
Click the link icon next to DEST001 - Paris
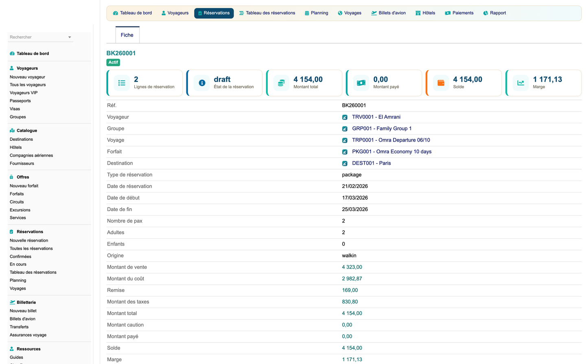click(x=345, y=163)
